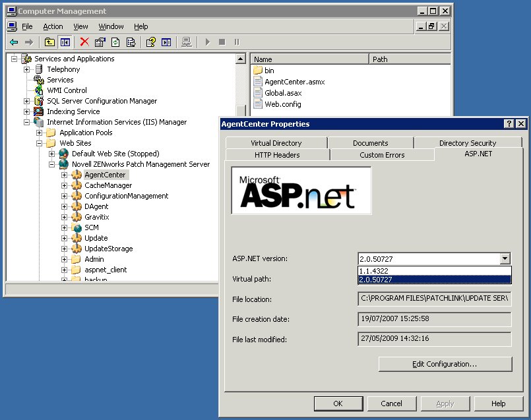The height and width of the screenshot is (420, 531).
Task: Click the Edit Configuration... button
Action: point(445,364)
